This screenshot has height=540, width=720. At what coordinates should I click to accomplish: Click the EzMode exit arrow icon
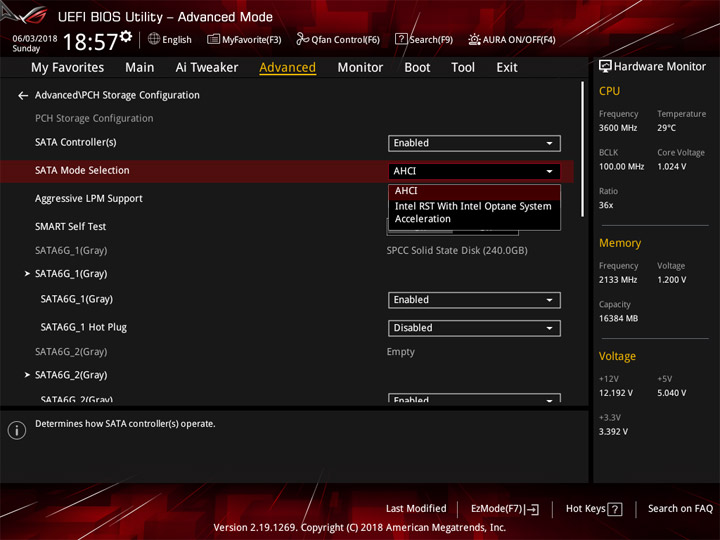click(x=532, y=509)
